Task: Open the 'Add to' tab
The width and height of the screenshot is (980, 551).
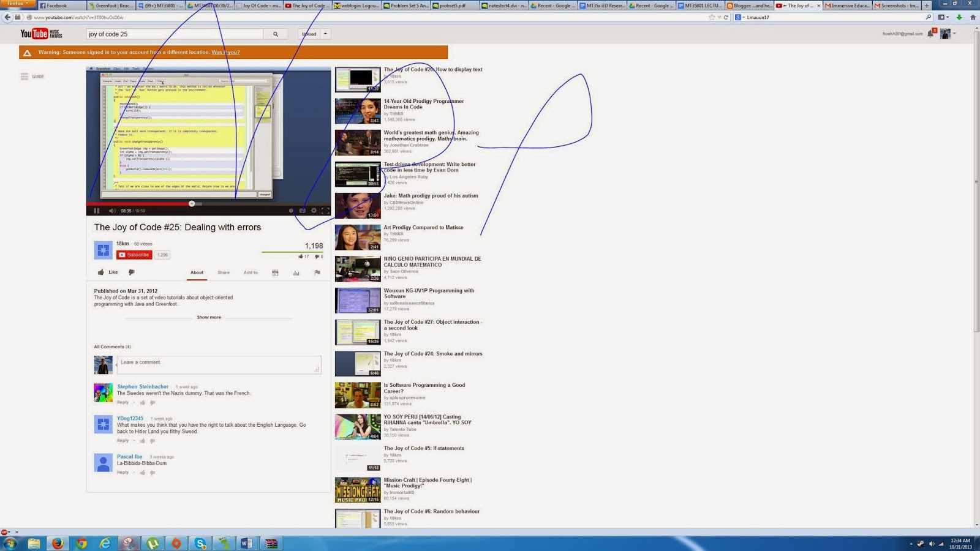Action: 251,272
